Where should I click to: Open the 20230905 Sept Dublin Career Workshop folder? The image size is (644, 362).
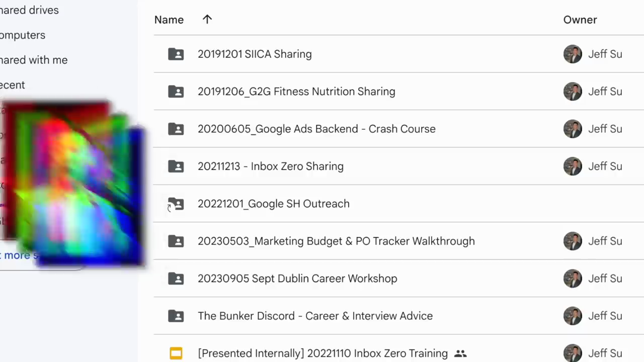click(x=297, y=279)
